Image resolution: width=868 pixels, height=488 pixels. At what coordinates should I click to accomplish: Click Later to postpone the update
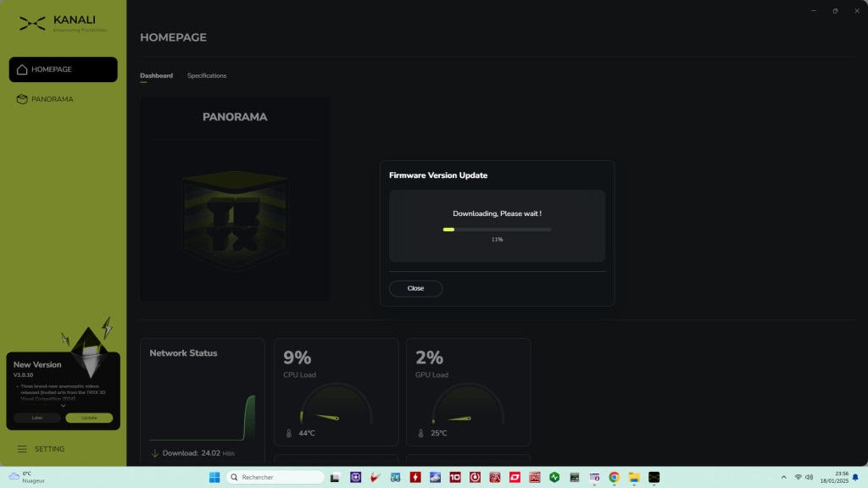click(x=36, y=418)
